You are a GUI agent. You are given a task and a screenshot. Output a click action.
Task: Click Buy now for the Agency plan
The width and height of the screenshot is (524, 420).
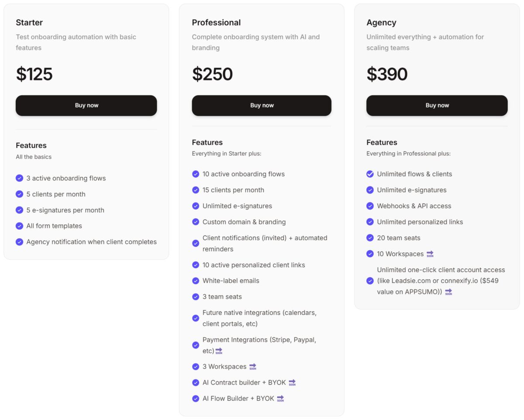click(437, 105)
